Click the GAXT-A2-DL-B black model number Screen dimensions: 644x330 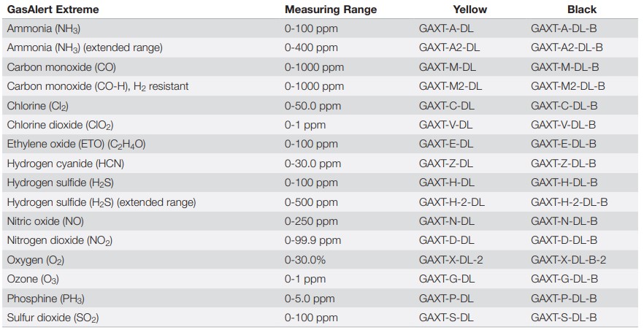pos(567,47)
